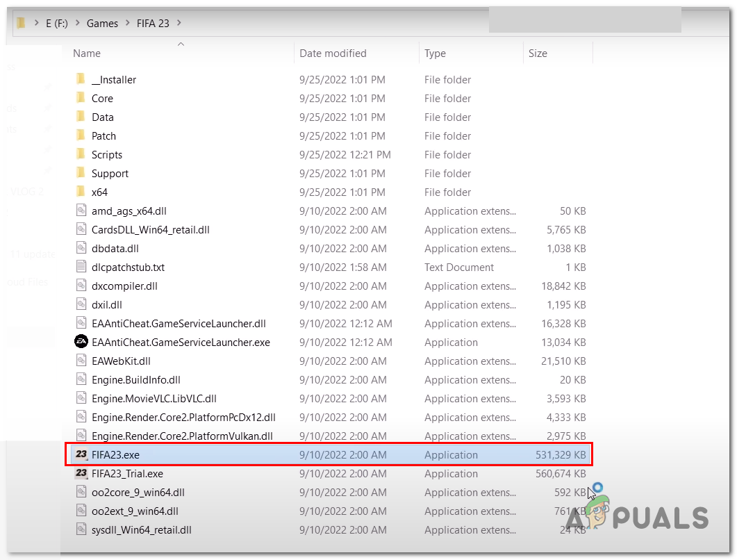737x560 pixels.
Task: Click the Text Document type cell
Action: pos(459,267)
